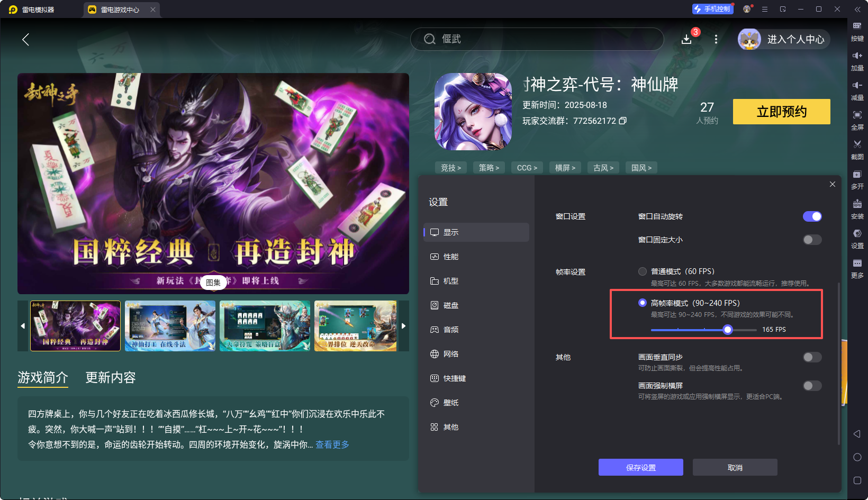This screenshot has height=500, width=868.
Task: Click the back arrow in game center
Action: tap(25, 39)
